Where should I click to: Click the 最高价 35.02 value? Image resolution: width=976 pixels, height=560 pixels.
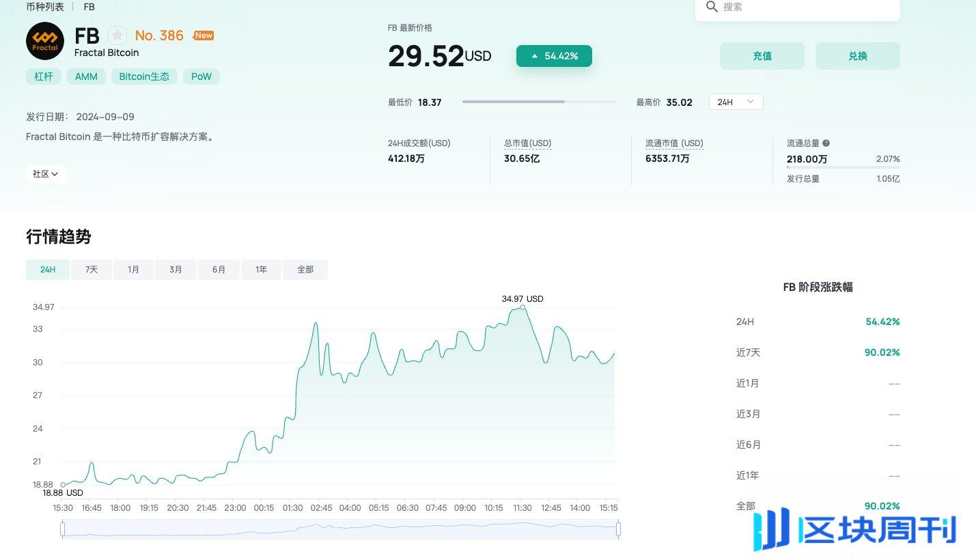click(x=679, y=102)
